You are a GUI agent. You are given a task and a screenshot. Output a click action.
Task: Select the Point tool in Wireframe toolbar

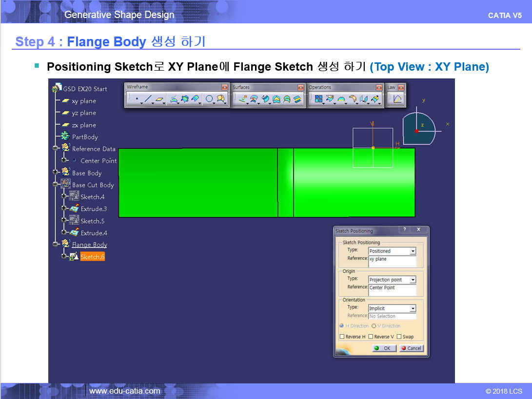coord(137,99)
